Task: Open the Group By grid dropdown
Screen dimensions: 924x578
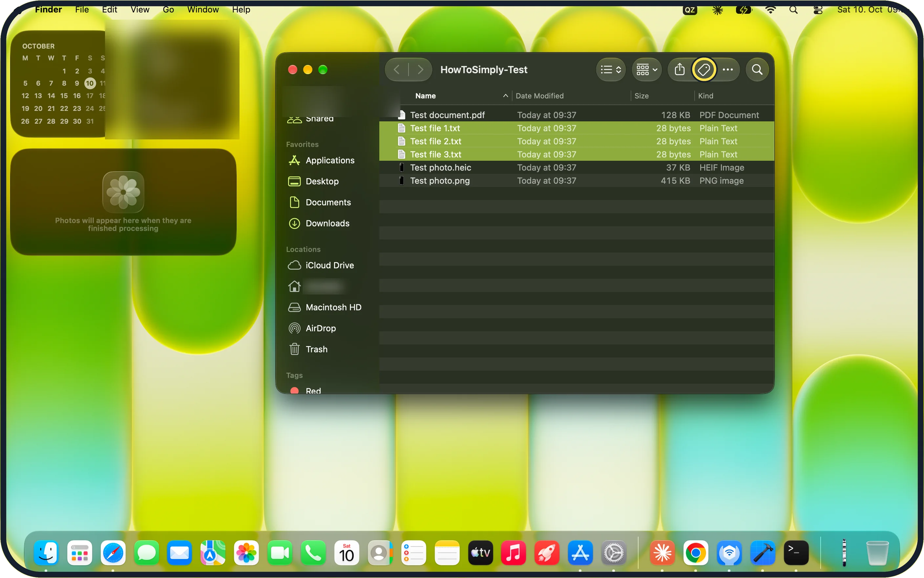Action: [646, 70]
